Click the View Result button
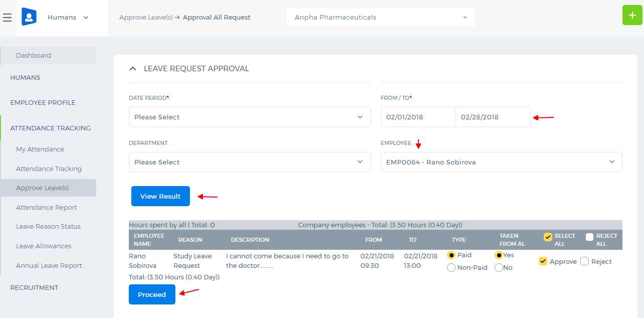 tap(160, 196)
